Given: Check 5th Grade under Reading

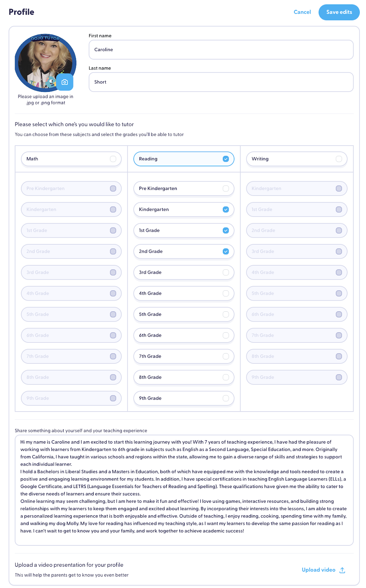Looking at the screenshot, I should click(226, 314).
